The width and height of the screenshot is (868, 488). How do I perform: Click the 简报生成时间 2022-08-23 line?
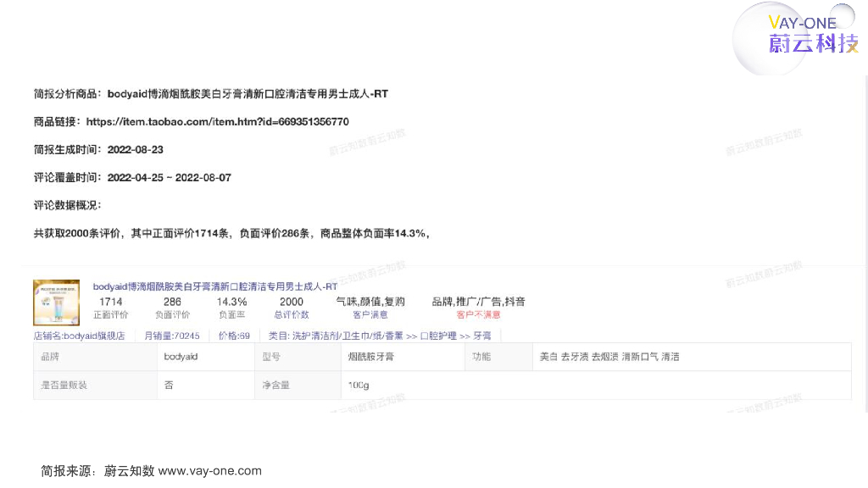(x=98, y=150)
